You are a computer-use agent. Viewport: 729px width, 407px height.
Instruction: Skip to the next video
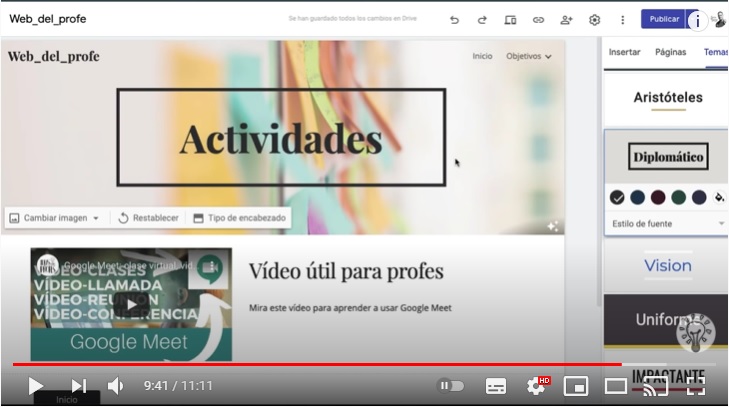[79, 386]
